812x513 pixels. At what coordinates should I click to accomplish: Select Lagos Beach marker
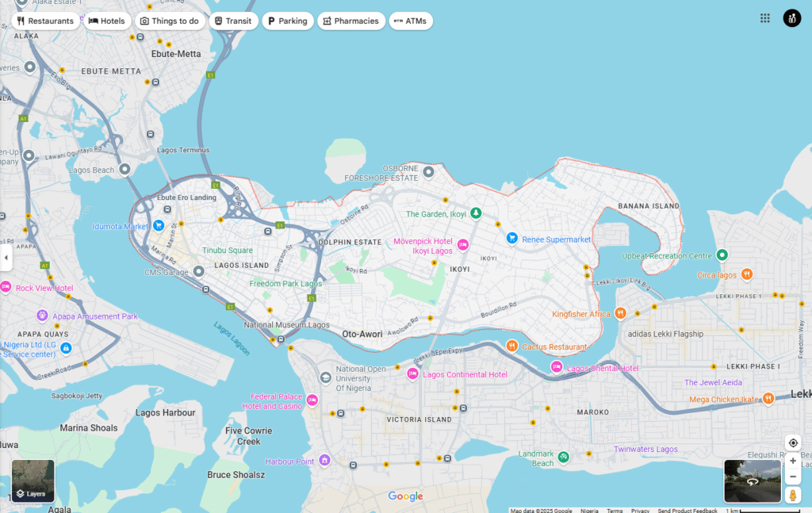click(x=124, y=169)
